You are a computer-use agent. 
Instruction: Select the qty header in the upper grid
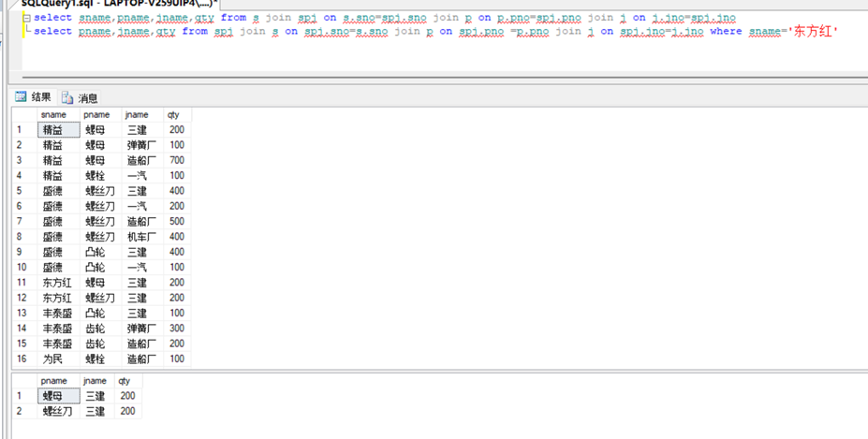(178, 114)
